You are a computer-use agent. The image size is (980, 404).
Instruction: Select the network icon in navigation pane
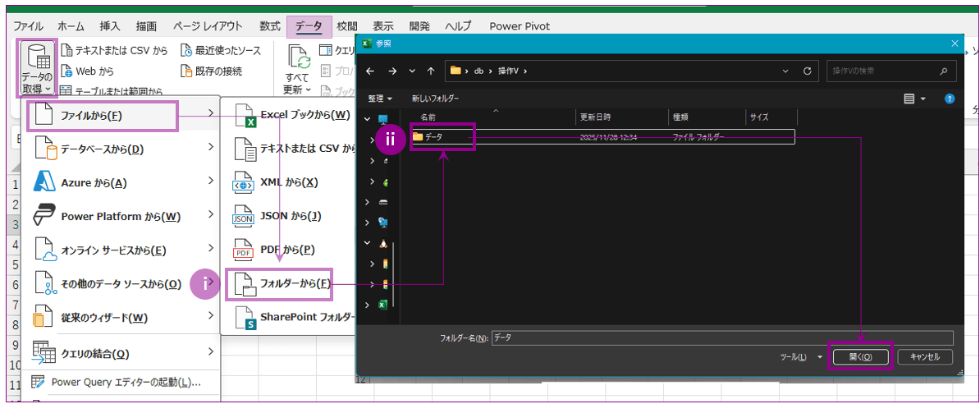383,222
